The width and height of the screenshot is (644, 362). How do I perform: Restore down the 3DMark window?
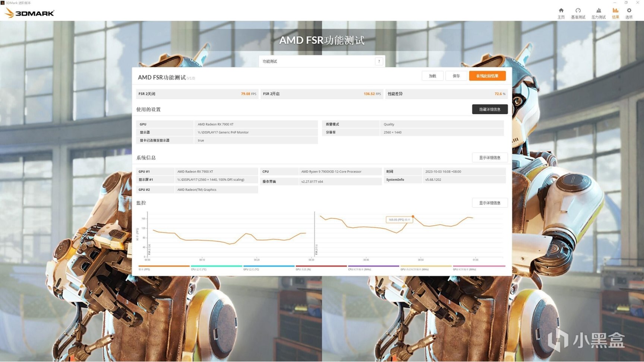(x=626, y=3)
